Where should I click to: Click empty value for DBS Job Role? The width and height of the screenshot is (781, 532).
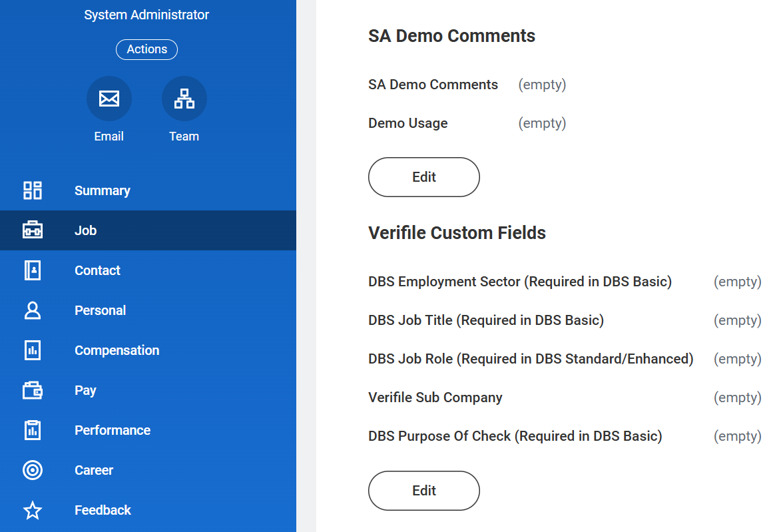[738, 359]
